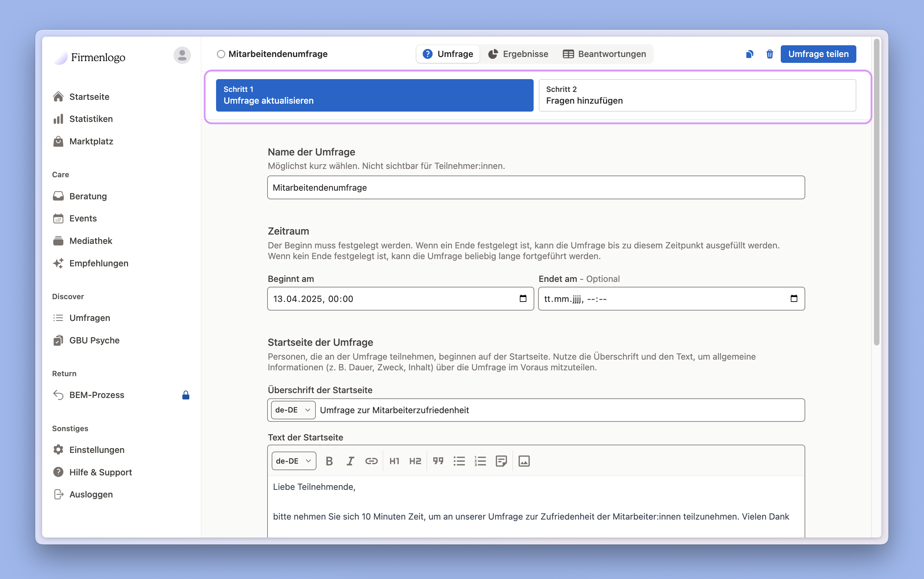The image size is (924, 579).
Task: Toggle survey status circle beside Mitarbeitendenumfrage
Action: pos(221,54)
